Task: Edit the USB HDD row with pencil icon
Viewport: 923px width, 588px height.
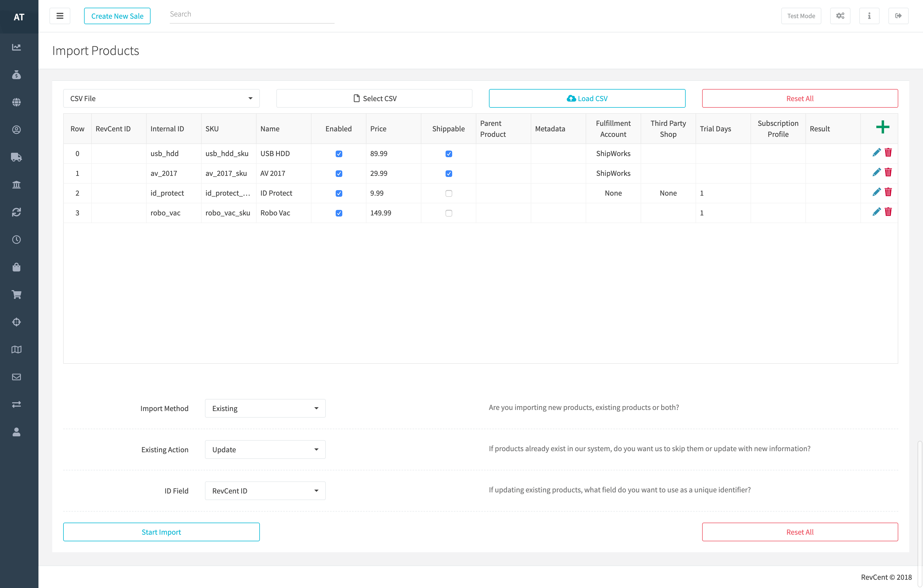Action: pos(876,152)
